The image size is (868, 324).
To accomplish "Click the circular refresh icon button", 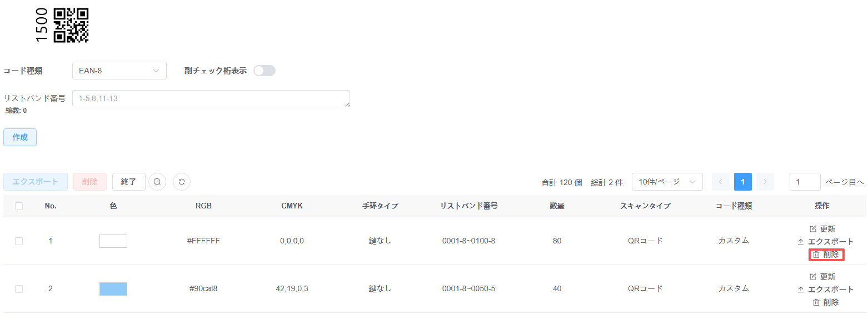I will tap(182, 182).
